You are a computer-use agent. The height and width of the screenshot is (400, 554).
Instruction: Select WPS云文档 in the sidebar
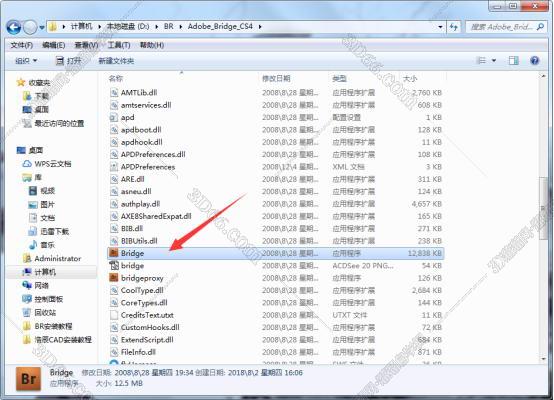47,164
